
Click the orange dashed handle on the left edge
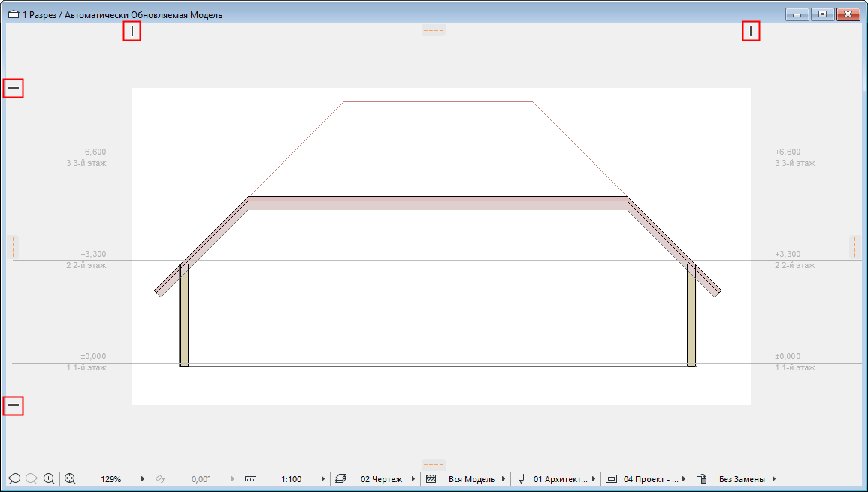[x=13, y=247]
